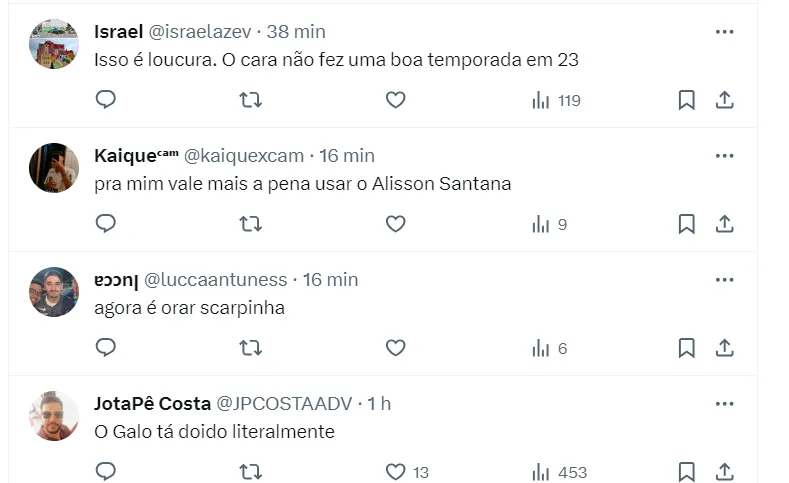Open the @kaiquexcam profile link

243,156
